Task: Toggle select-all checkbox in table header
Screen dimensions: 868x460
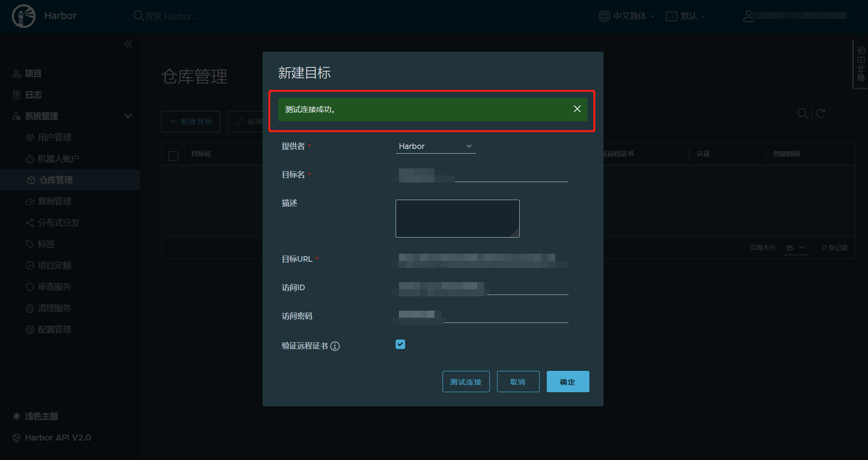Action: coord(173,156)
